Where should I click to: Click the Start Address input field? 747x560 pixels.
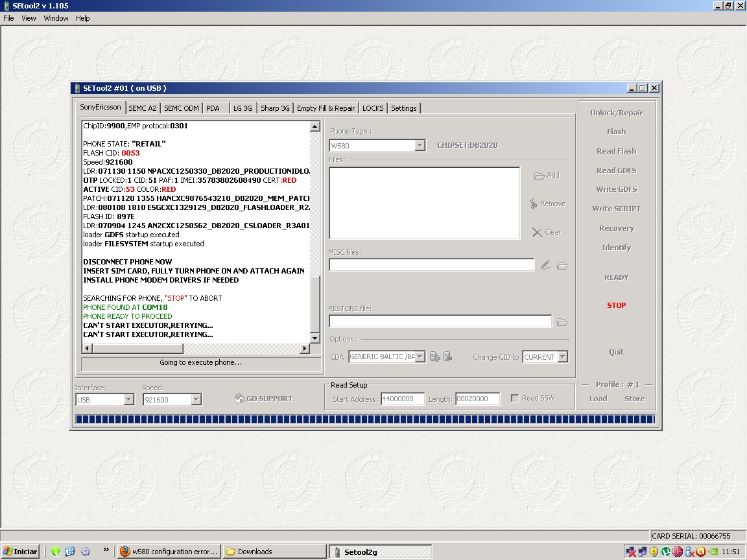(403, 399)
